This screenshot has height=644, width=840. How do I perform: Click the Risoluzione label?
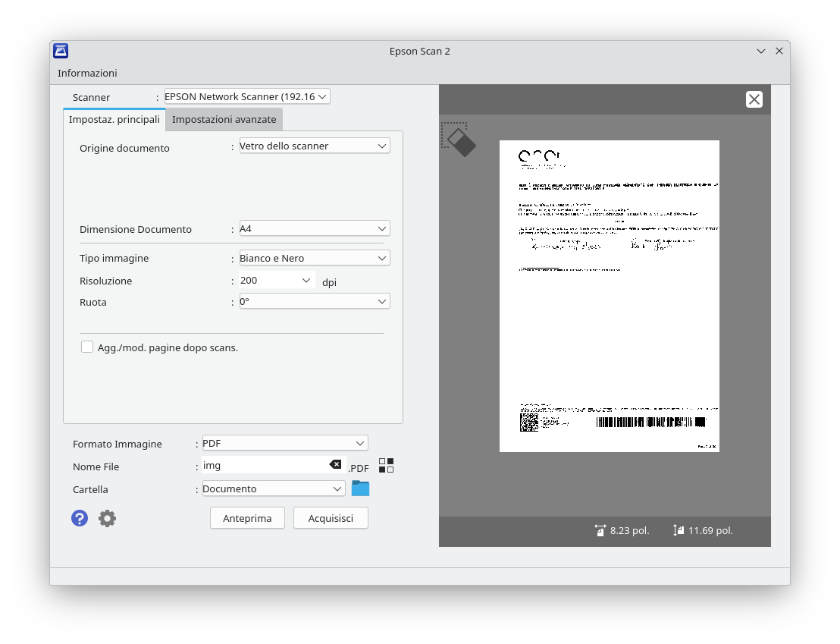tap(105, 281)
